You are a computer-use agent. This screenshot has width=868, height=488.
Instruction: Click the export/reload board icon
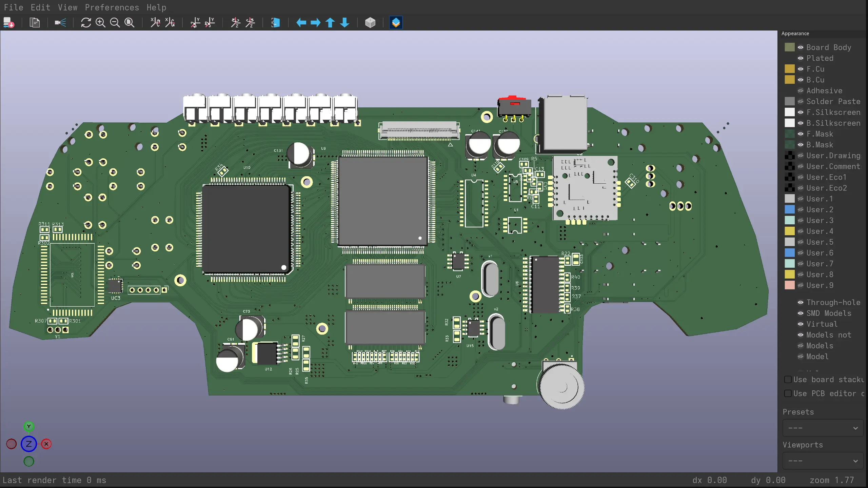pos(9,23)
